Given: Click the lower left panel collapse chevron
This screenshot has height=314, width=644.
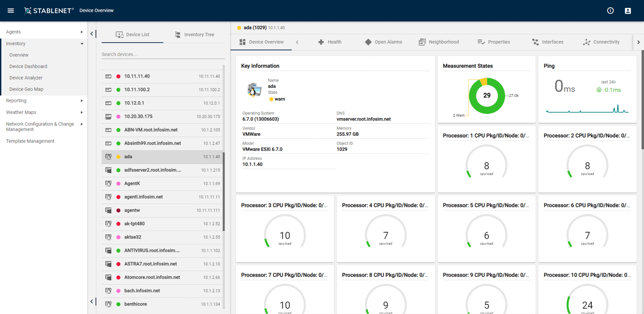Looking at the screenshot, I should [x=92, y=301].
